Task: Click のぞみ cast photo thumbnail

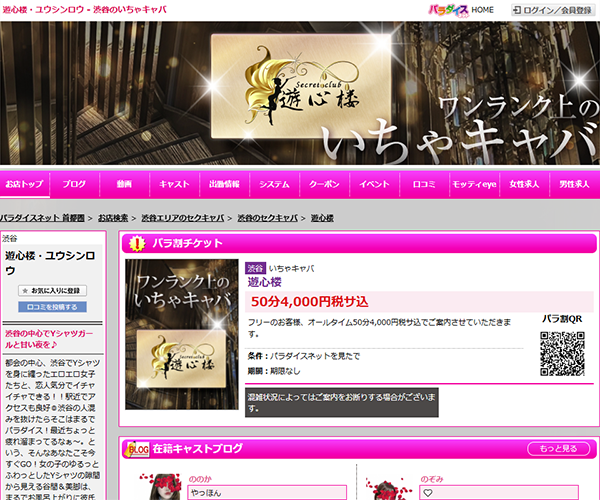Action: pos(389,489)
